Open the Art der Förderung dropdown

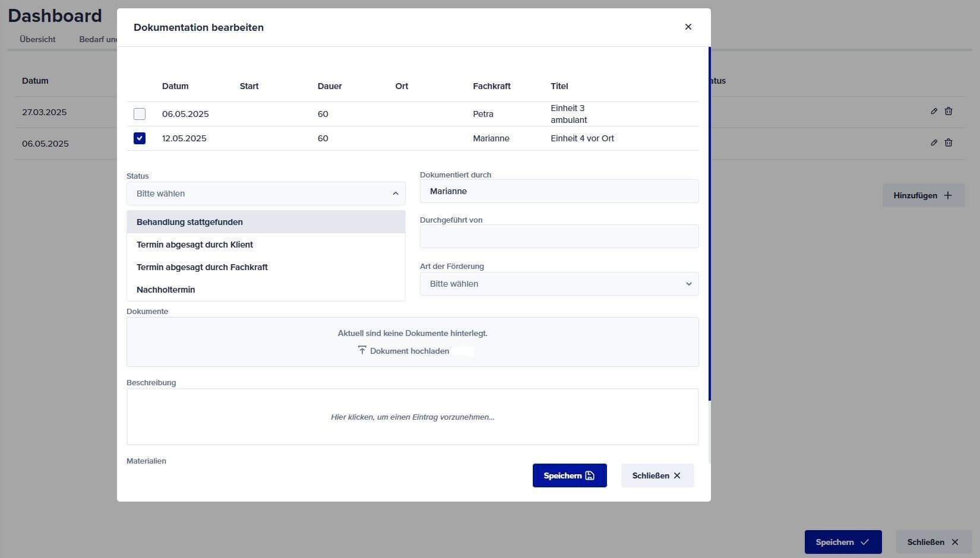[558, 284]
